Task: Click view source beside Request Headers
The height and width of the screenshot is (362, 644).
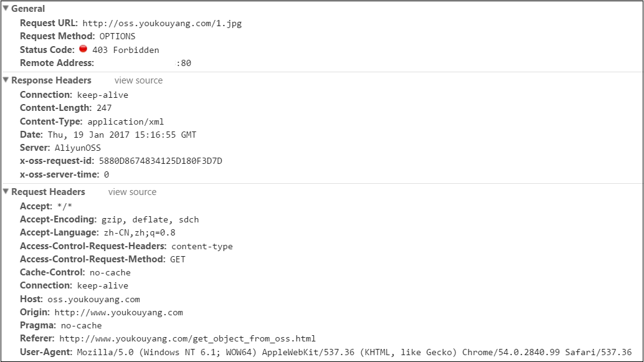Action: (x=132, y=192)
